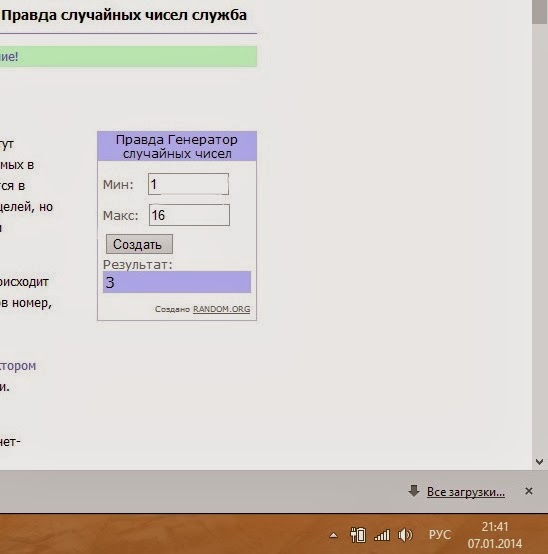
Task: Click the Результат: label
Action: coord(138,265)
